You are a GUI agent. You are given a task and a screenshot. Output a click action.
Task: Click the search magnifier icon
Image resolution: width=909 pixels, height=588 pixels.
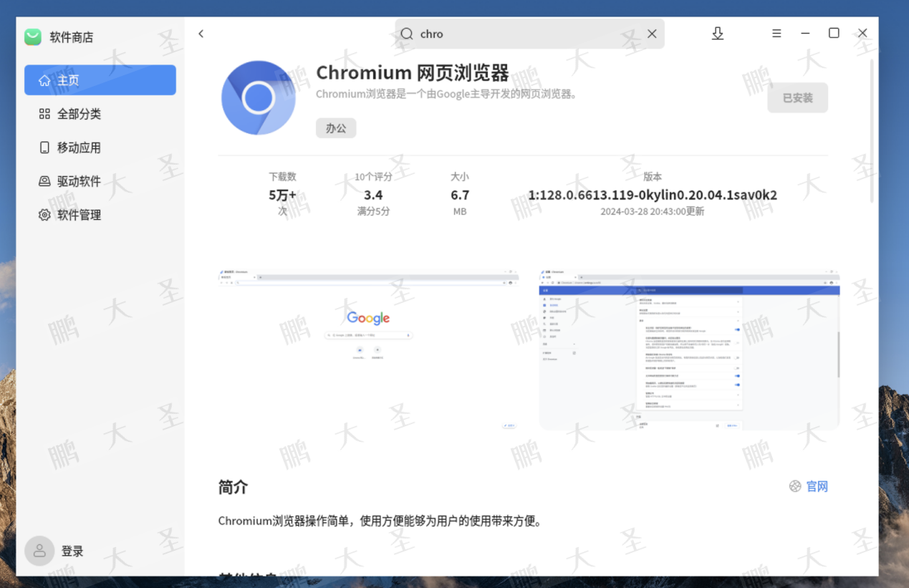407,34
